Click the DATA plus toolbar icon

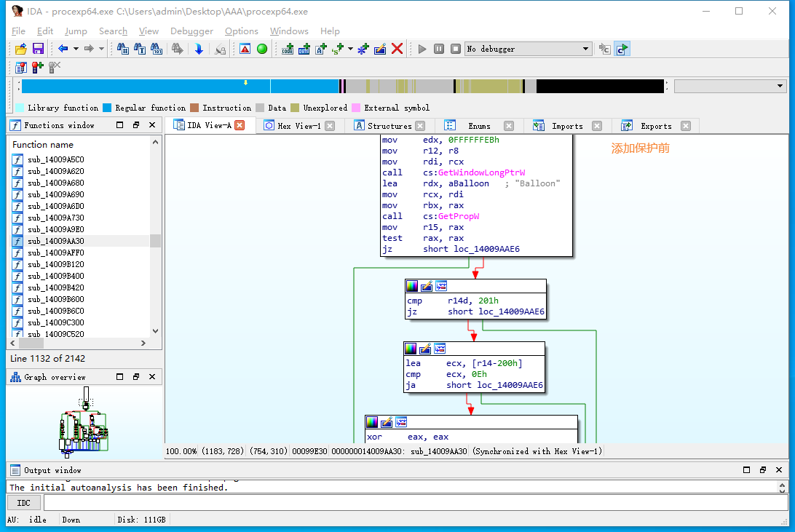[x=304, y=49]
